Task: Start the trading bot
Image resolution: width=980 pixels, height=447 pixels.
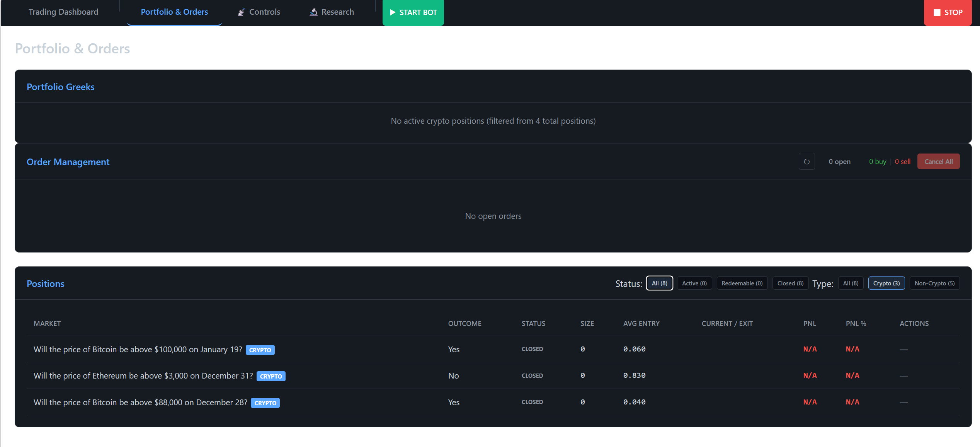Action: pos(413,12)
